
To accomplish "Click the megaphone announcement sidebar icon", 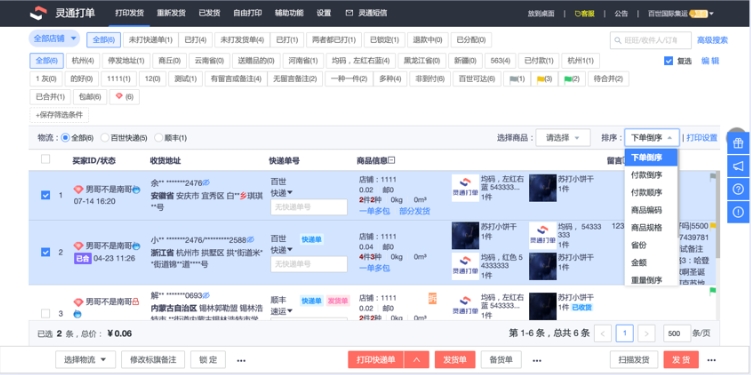I will point(738,166).
